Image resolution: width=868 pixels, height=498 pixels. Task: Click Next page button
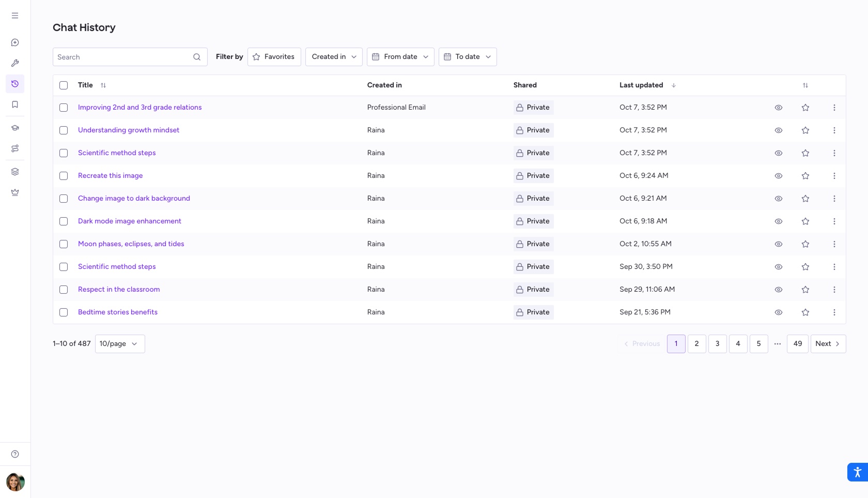pyautogui.click(x=828, y=344)
